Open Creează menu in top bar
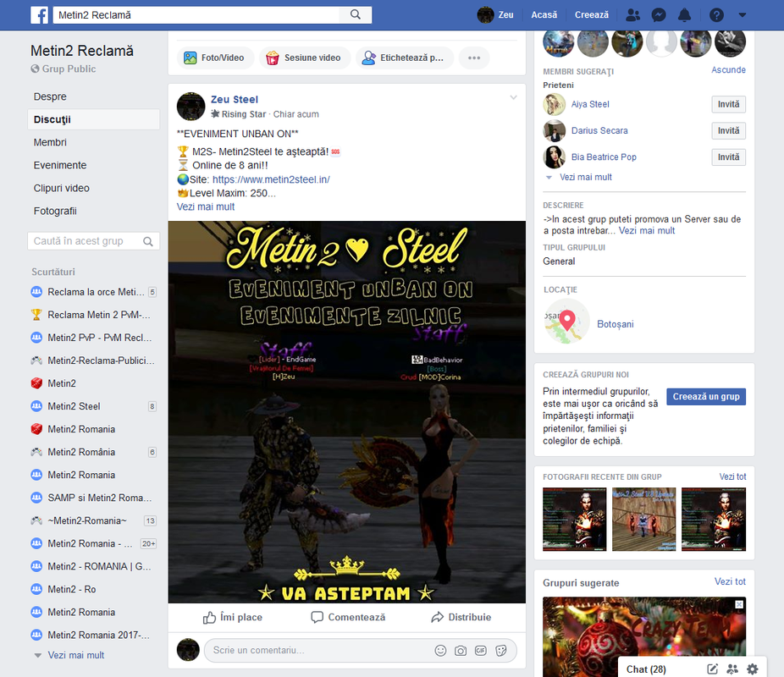This screenshot has height=677, width=784. click(x=592, y=15)
